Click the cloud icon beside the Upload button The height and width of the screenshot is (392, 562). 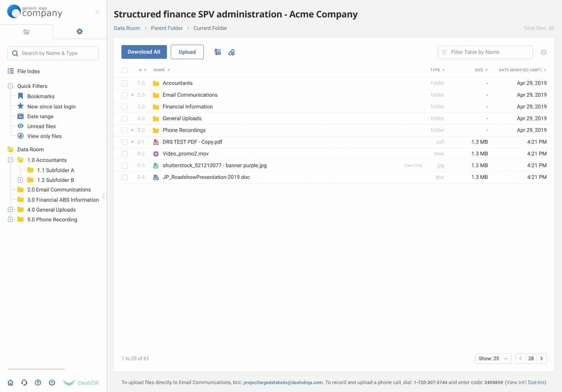[231, 52]
